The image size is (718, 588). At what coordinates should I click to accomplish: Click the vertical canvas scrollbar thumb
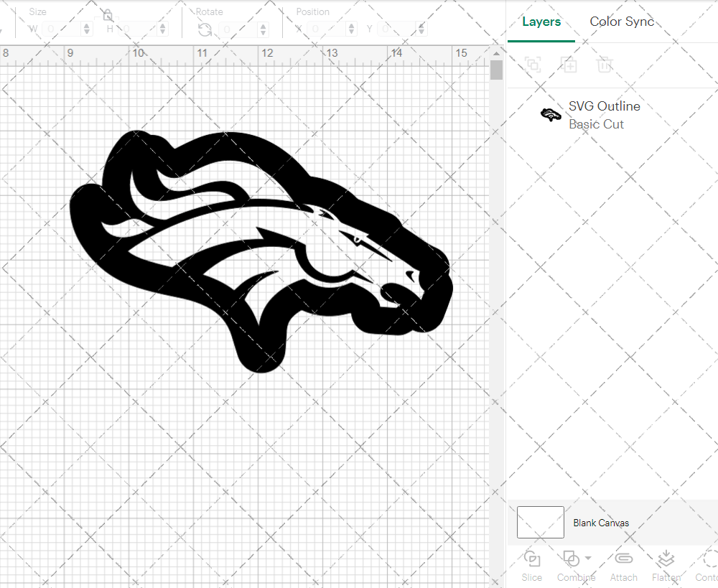coord(496,70)
